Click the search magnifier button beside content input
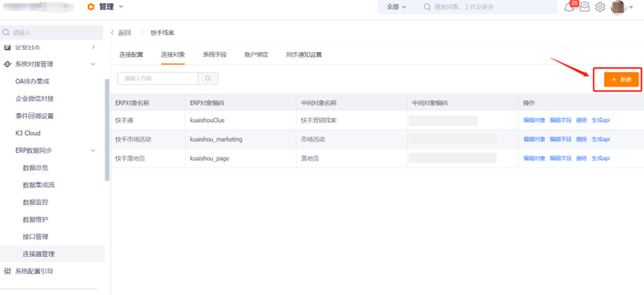This screenshot has height=295, width=644. pos(208,78)
